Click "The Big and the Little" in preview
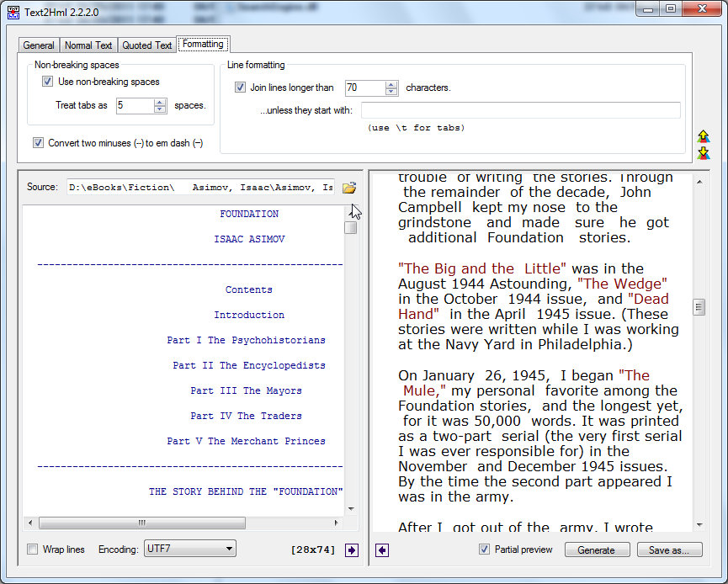 (x=482, y=268)
